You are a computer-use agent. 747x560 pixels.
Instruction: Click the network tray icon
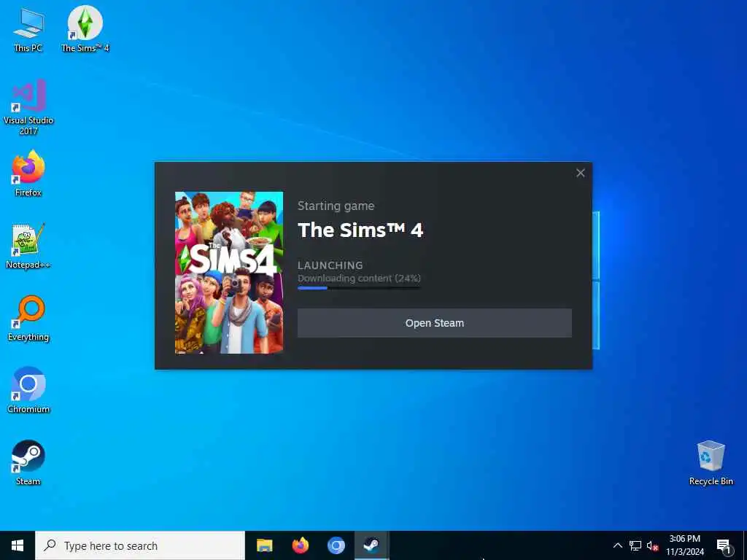coord(635,545)
